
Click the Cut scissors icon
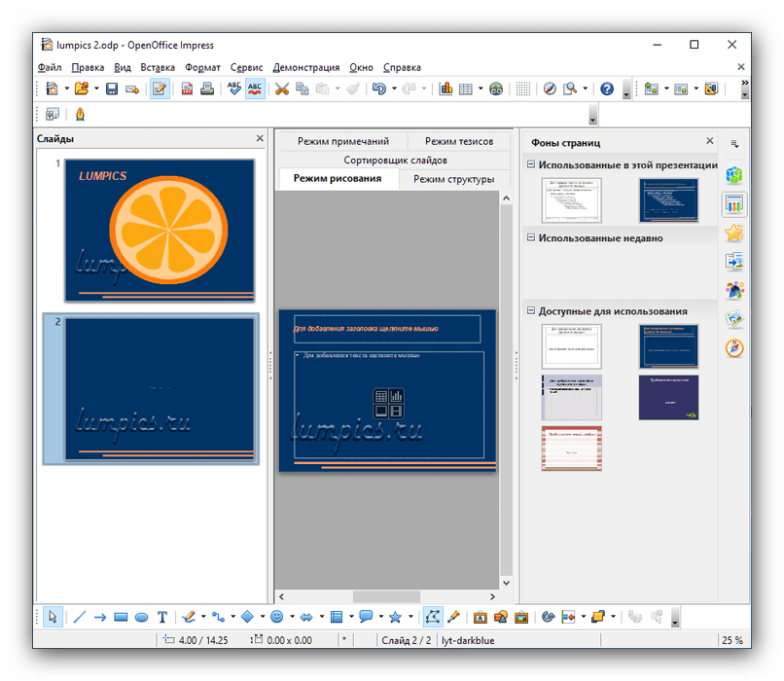click(281, 90)
